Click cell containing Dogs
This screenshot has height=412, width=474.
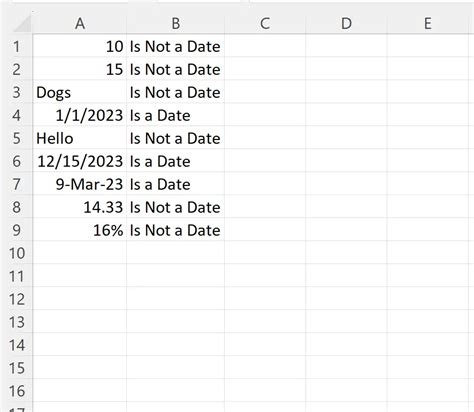tap(80, 92)
